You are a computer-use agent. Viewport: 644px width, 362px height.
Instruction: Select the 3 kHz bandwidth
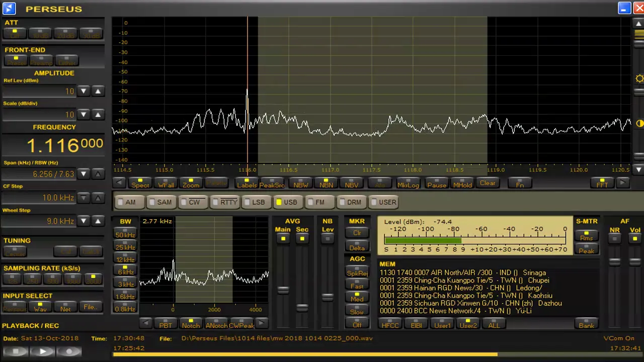click(125, 284)
